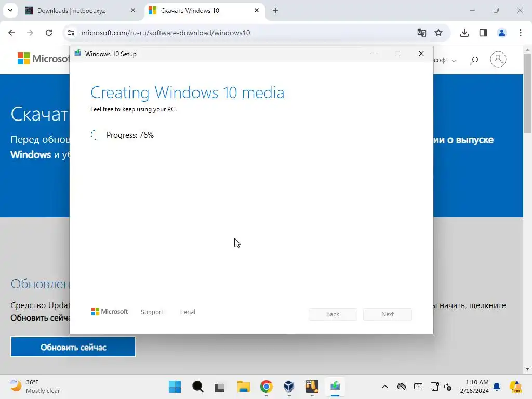
Task: Open the yellow-black taskbar app icon
Action: [312, 387]
